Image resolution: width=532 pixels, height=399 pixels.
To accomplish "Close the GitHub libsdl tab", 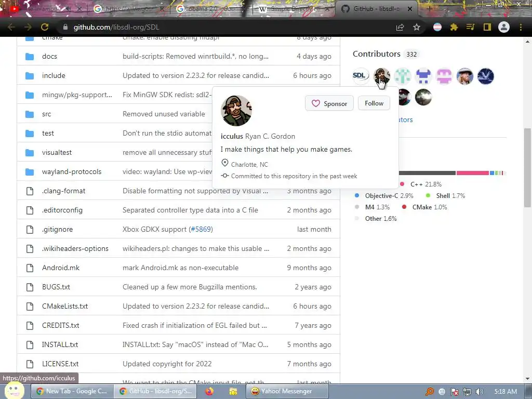I will point(410,9).
